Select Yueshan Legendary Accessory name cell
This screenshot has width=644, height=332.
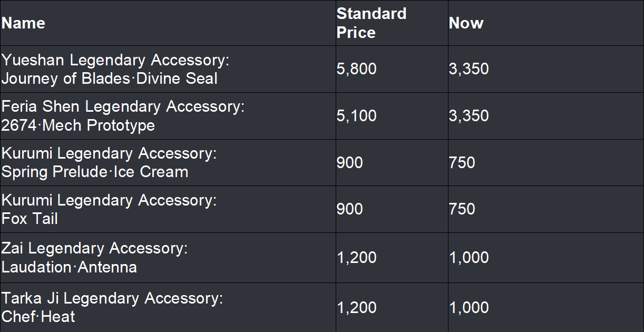[x=115, y=69]
